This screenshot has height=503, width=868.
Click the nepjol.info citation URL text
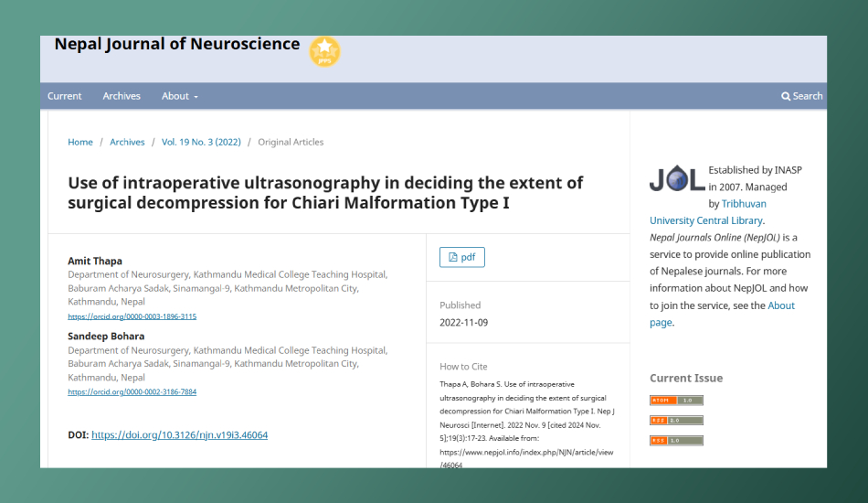click(526, 459)
